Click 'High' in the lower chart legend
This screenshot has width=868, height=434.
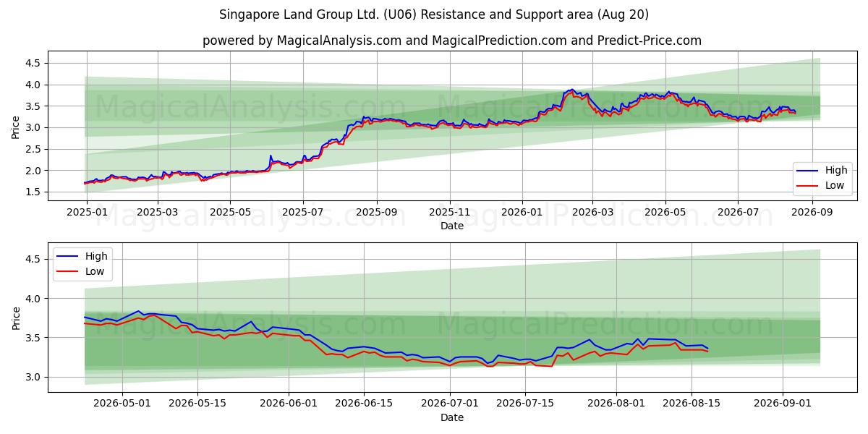coord(96,256)
